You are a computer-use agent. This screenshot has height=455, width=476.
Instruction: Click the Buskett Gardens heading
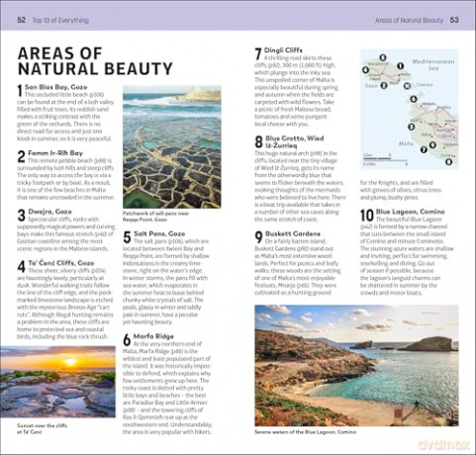coord(293,233)
